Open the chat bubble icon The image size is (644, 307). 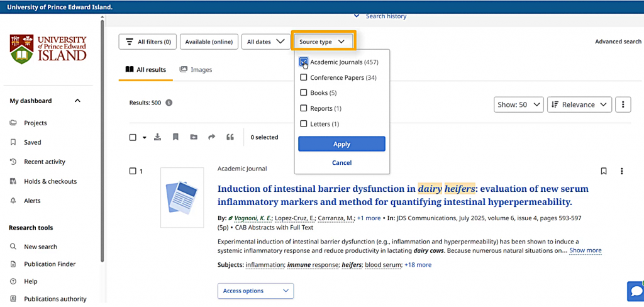tap(635, 291)
